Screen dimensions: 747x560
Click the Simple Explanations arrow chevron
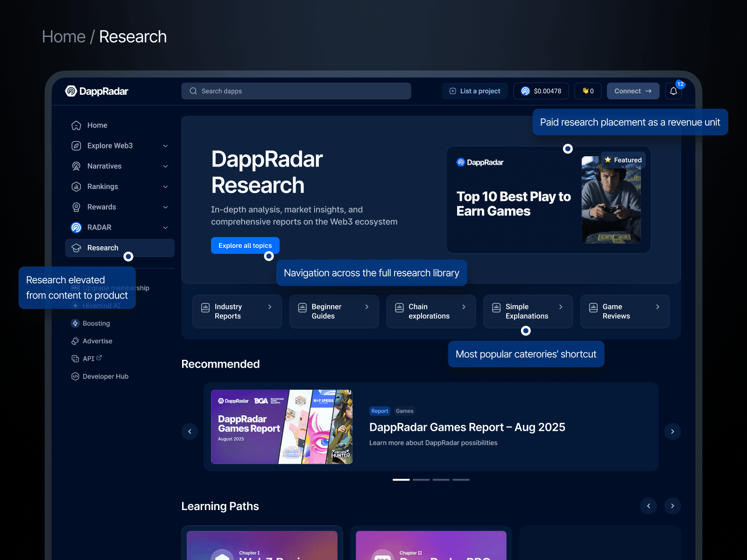point(561,307)
